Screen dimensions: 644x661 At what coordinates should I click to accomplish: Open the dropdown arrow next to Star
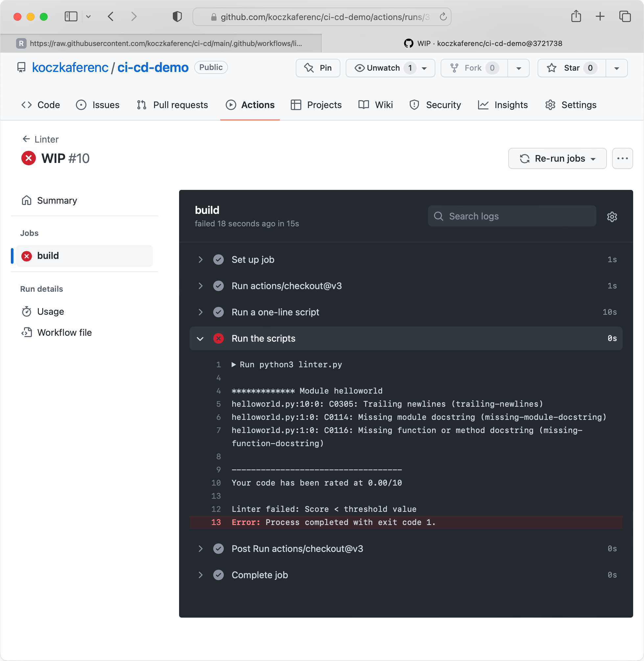coord(617,68)
